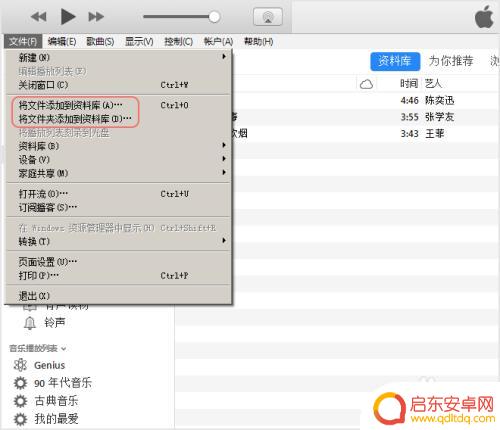Choose 退出(X) menu entry

pos(119,296)
